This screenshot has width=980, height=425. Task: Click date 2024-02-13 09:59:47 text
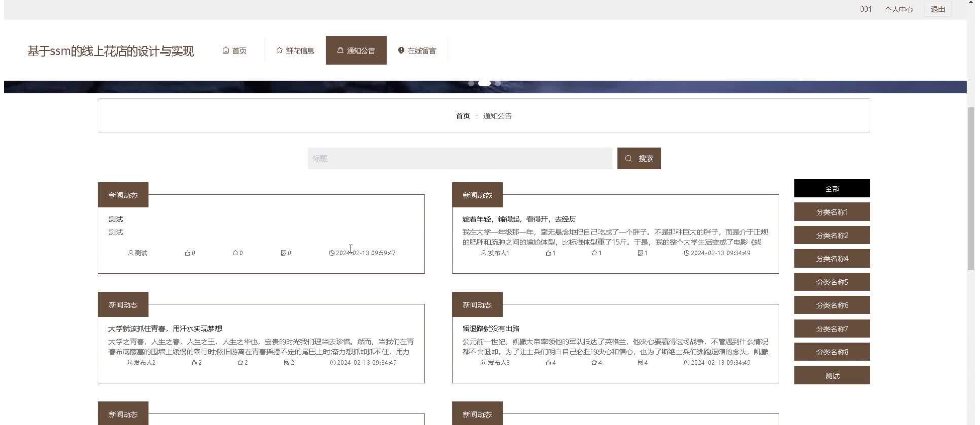click(366, 253)
